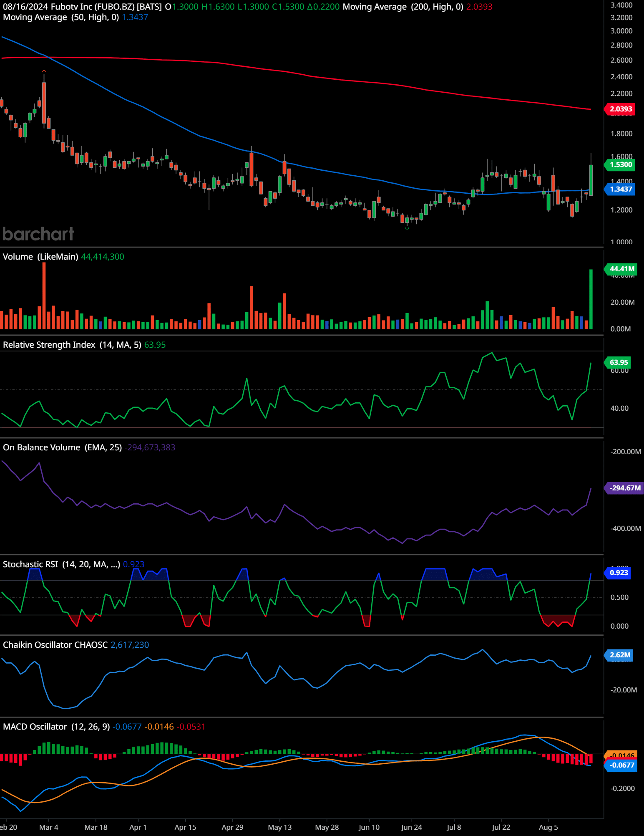Click the 44,414,300 volume value

pos(103,257)
